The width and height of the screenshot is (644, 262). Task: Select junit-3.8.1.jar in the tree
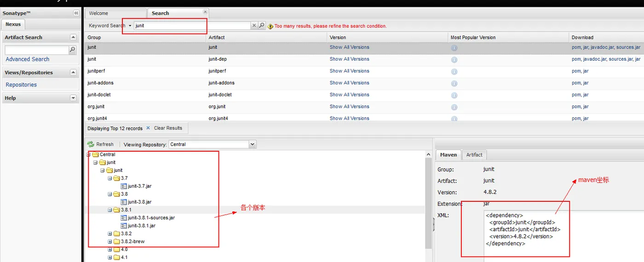[142, 226]
